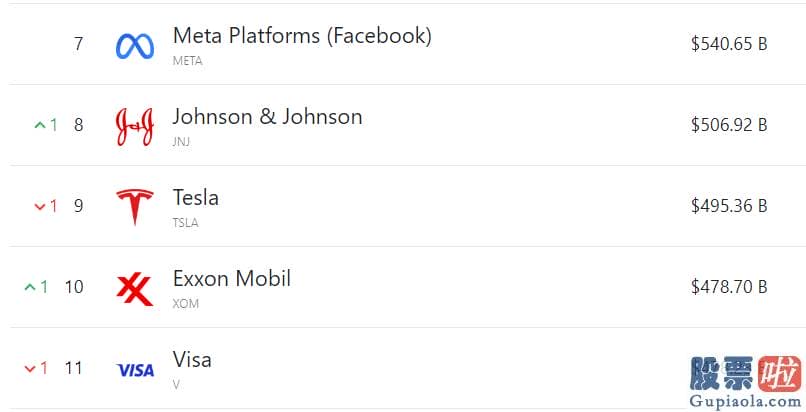Open the Exxon Mobil company page

pos(232,278)
